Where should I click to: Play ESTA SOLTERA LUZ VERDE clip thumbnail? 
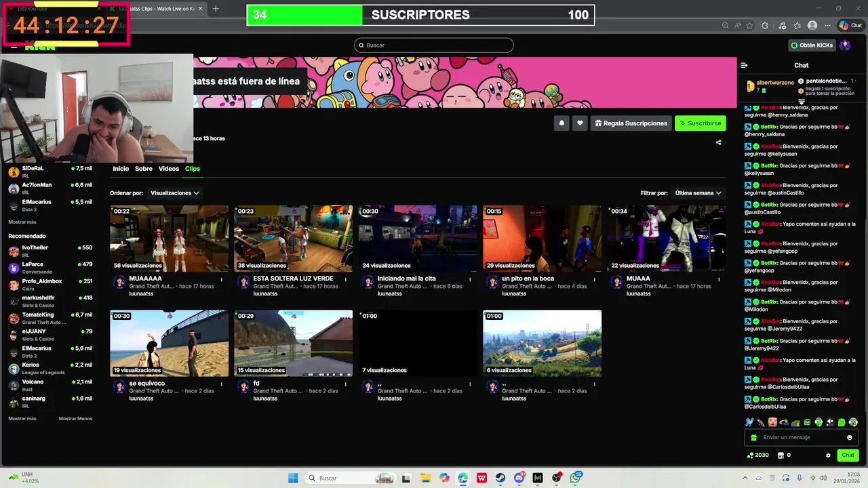(x=293, y=239)
